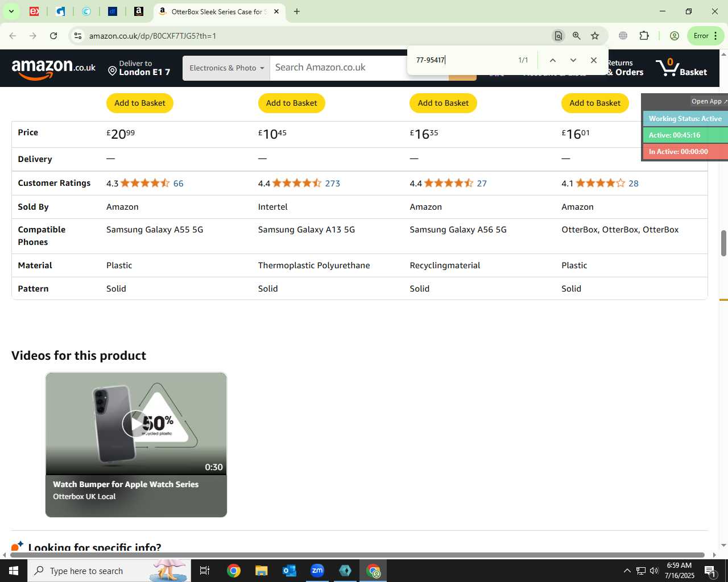Switch to the first pinned red tab
728x582 pixels.
(34, 11)
